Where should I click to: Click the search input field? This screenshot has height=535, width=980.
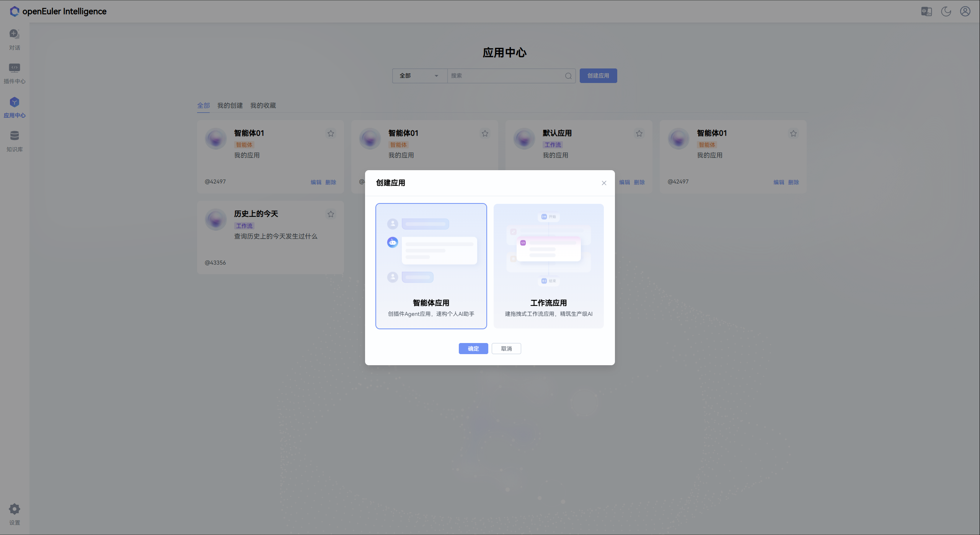coord(505,76)
